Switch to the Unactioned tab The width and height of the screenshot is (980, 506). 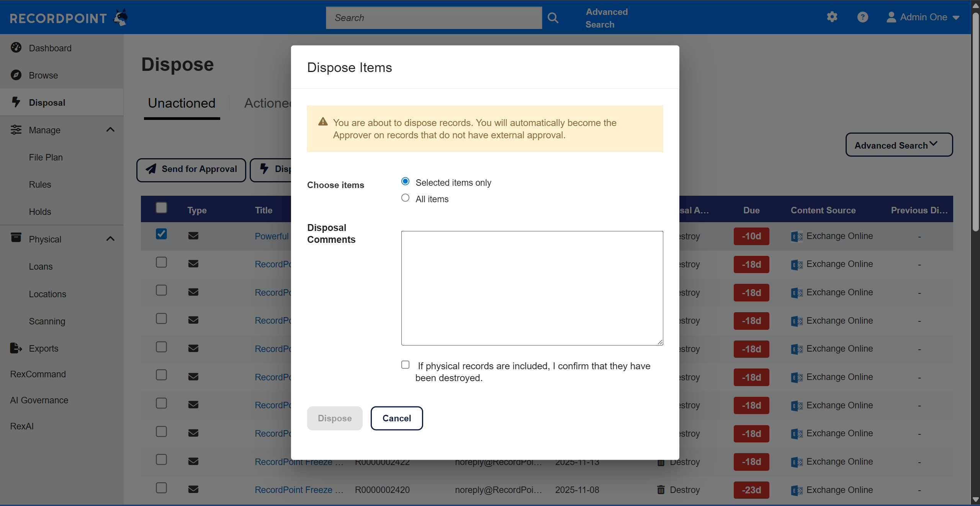182,103
